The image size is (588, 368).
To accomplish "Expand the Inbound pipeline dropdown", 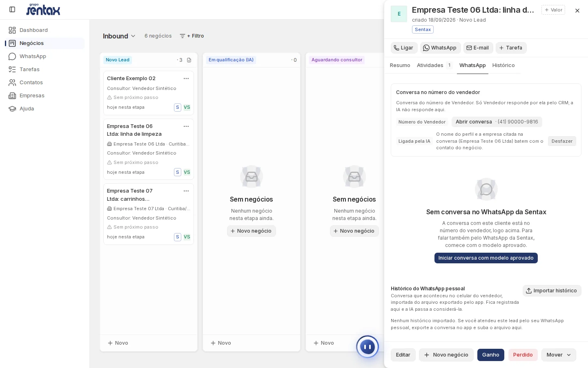I will [x=119, y=36].
